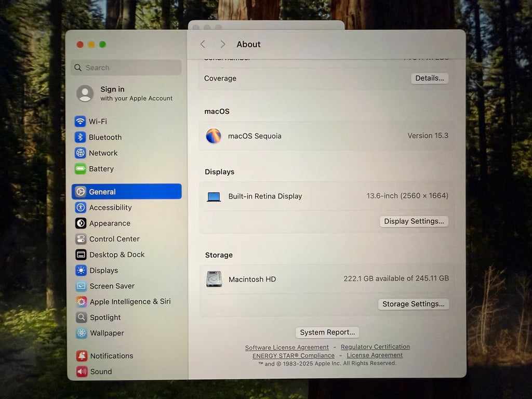The width and height of the screenshot is (532, 399).
Task: Open Accessibility settings from the sidebar
Action: (x=80, y=207)
